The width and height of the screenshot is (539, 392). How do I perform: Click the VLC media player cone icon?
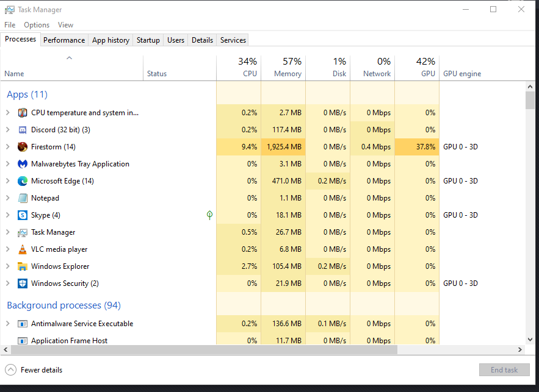(23, 249)
